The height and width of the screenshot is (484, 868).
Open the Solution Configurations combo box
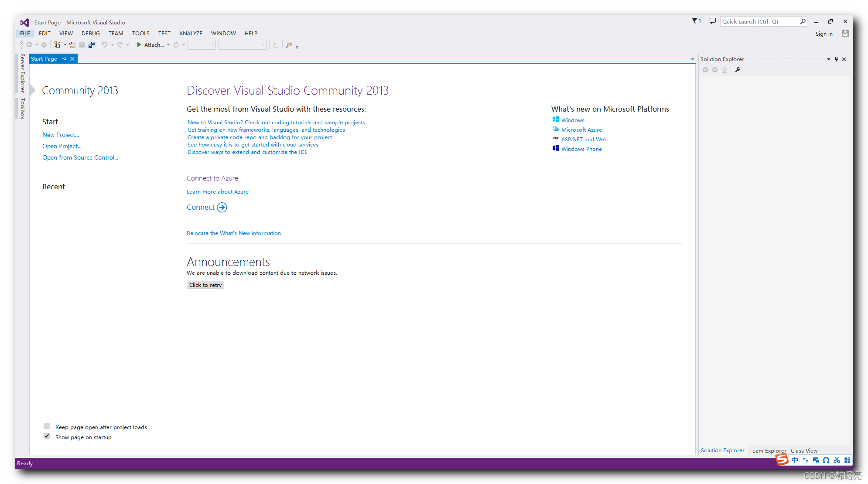pyautogui.click(x=202, y=45)
